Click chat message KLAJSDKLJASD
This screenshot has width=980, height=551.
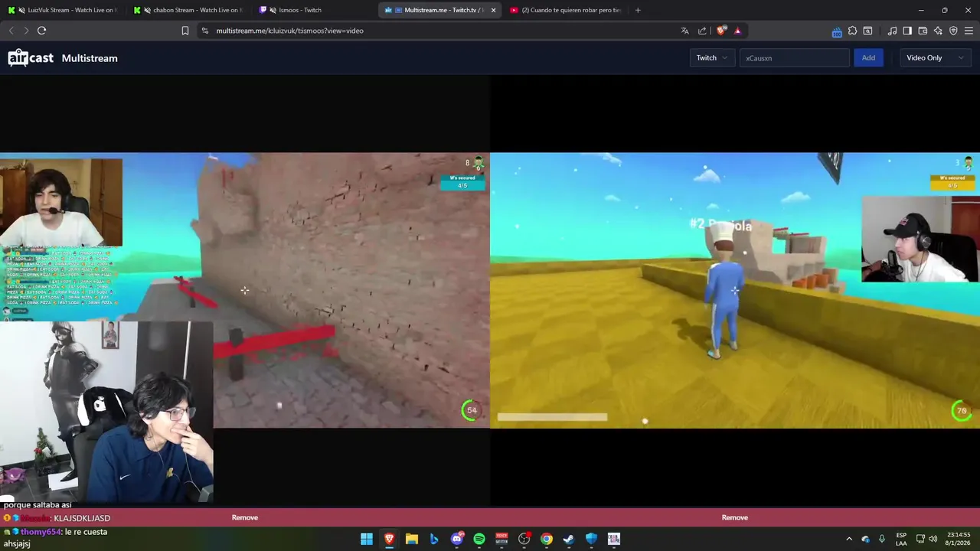pyautogui.click(x=82, y=518)
